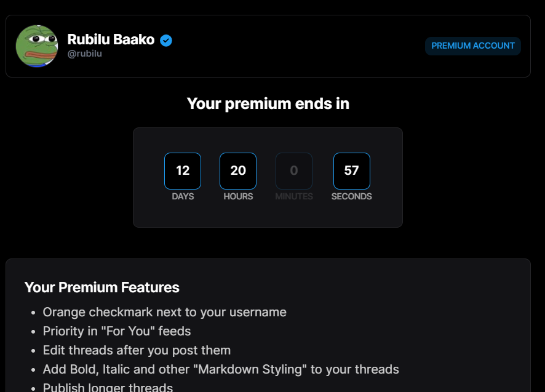Open the Pepe frog profile avatar

(x=37, y=46)
